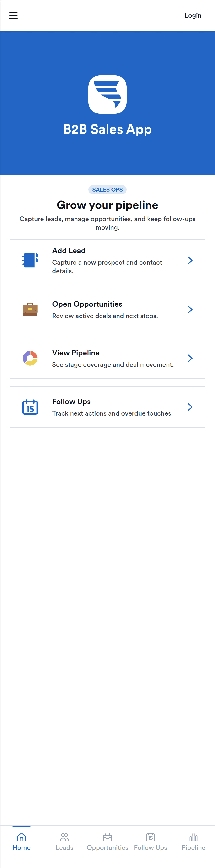The height and width of the screenshot is (868, 215).
Task: Open the Follow Ups bottom tab
Action: tap(150, 841)
